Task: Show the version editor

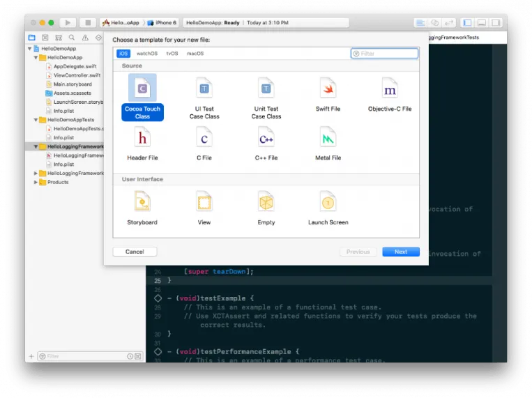Action: (449, 23)
